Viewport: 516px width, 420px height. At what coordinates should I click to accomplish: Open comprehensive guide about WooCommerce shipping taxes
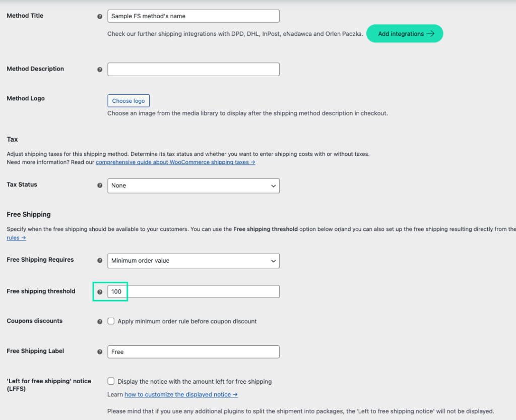pyautogui.click(x=175, y=162)
